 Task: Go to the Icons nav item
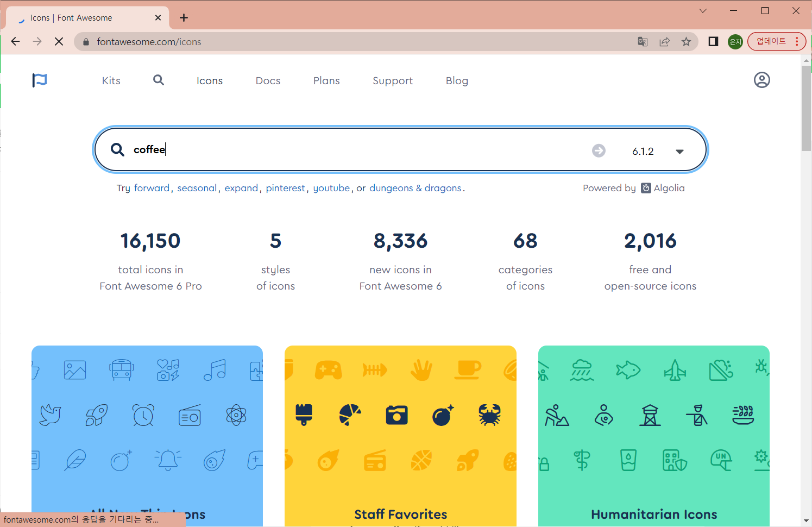pyautogui.click(x=210, y=80)
